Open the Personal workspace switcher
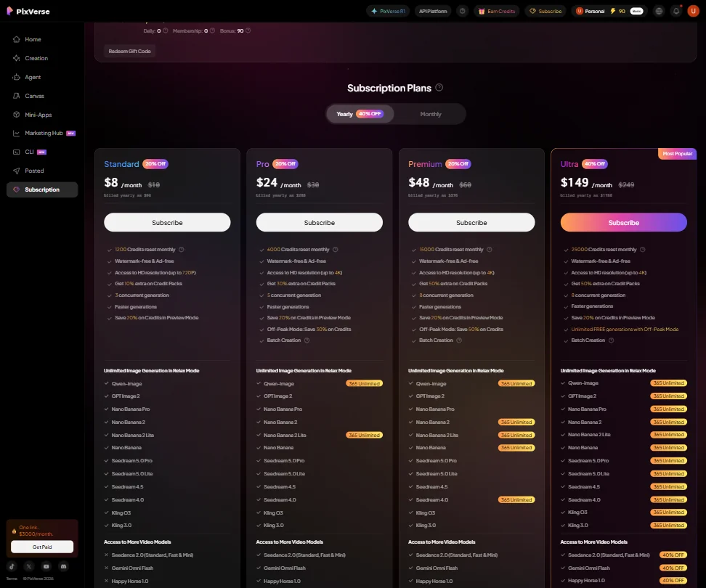This screenshot has height=588, width=706. coord(591,11)
